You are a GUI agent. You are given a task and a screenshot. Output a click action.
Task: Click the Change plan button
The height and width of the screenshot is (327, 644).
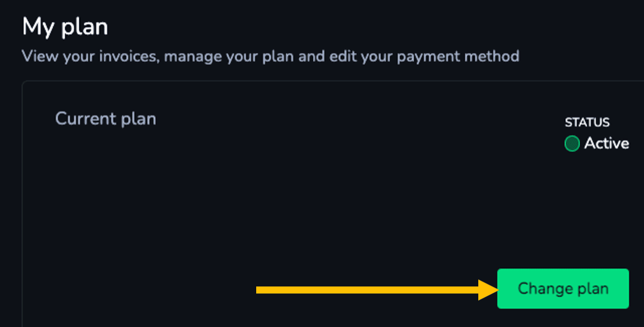pos(563,289)
